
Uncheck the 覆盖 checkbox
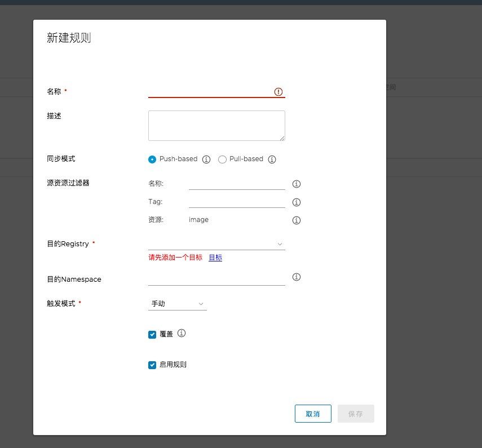point(152,335)
